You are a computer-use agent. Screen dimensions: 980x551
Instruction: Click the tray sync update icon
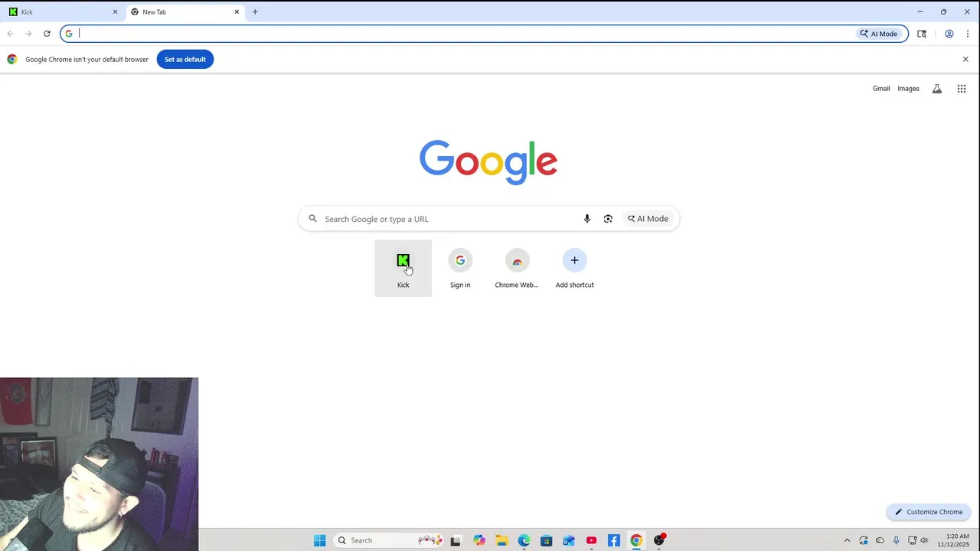[x=864, y=540]
